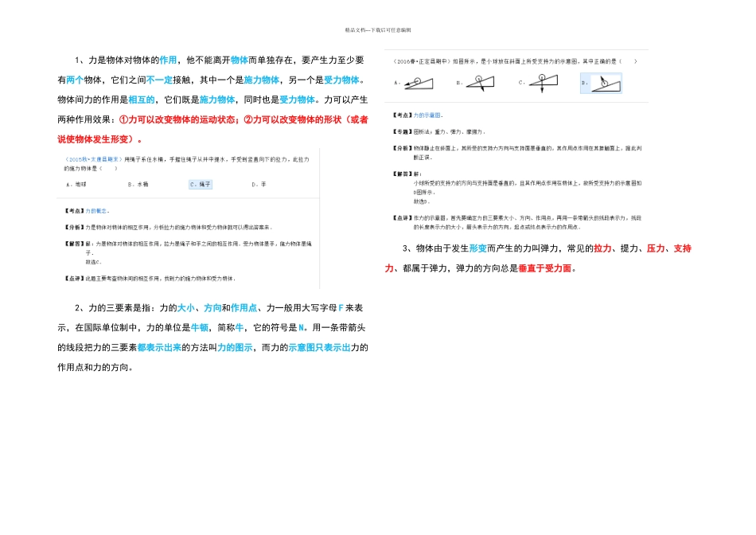Screen dimensions: 756x535
Task: Click the blue phrase '示意图只表示出'
Action: [319, 347]
